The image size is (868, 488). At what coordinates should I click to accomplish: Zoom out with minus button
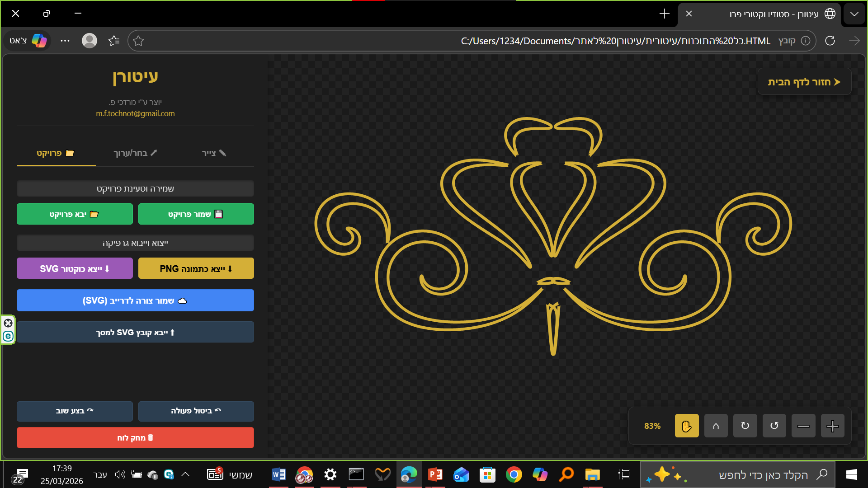point(803,426)
